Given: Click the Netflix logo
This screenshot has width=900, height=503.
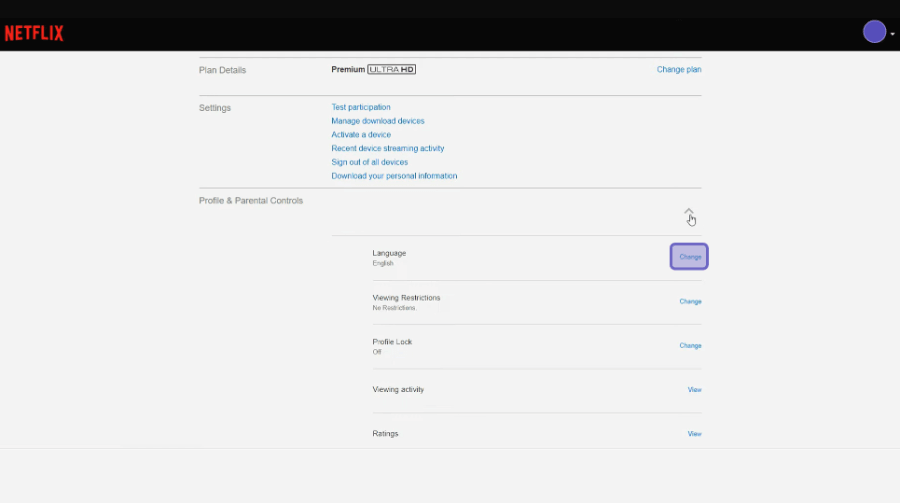Looking at the screenshot, I should (x=34, y=33).
